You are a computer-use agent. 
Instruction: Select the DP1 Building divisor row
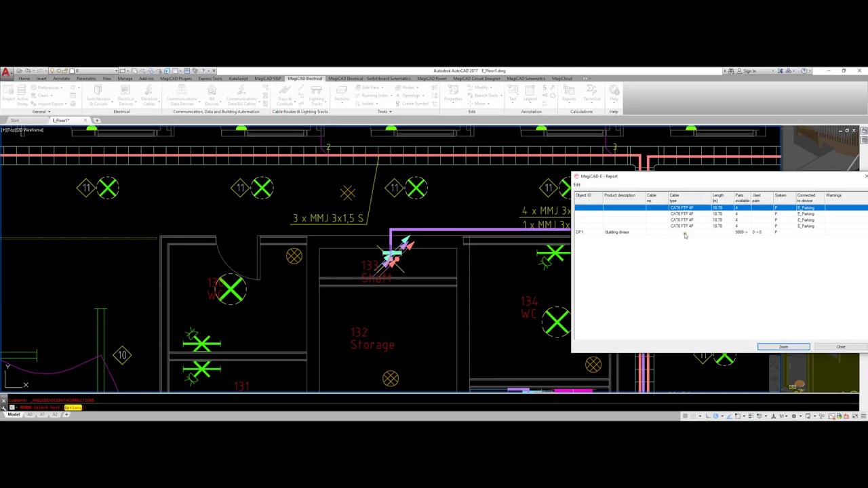(720, 232)
